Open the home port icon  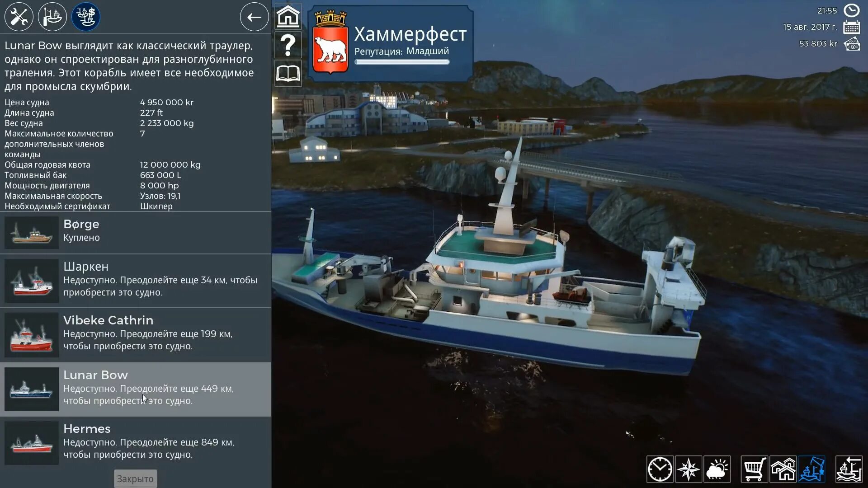288,17
